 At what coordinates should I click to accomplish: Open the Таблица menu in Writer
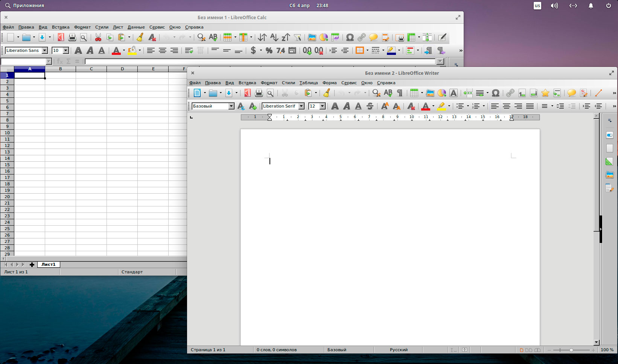[x=308, y=83]
